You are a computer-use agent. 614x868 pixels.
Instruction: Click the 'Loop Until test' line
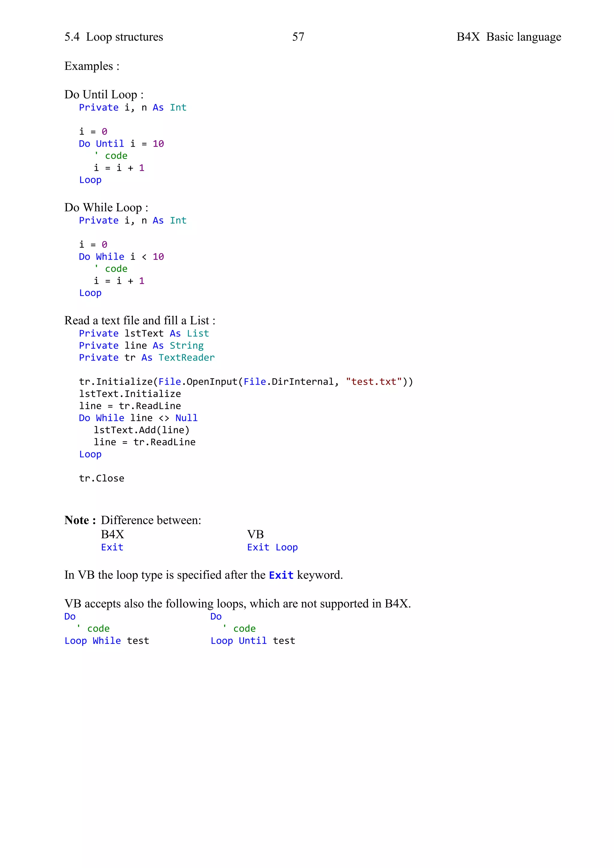[x=253, y=641]
